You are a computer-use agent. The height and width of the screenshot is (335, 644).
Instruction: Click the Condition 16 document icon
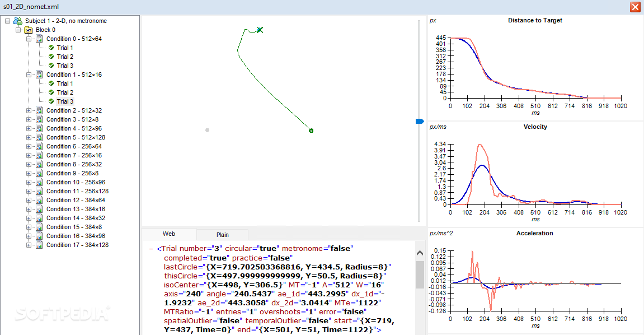click(39, 236)
